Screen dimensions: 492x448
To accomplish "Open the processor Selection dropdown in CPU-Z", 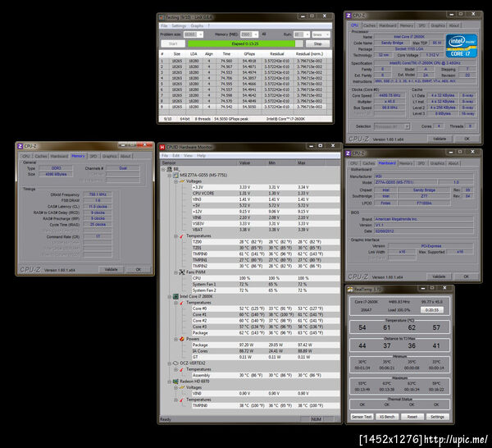I will point(407,126).
